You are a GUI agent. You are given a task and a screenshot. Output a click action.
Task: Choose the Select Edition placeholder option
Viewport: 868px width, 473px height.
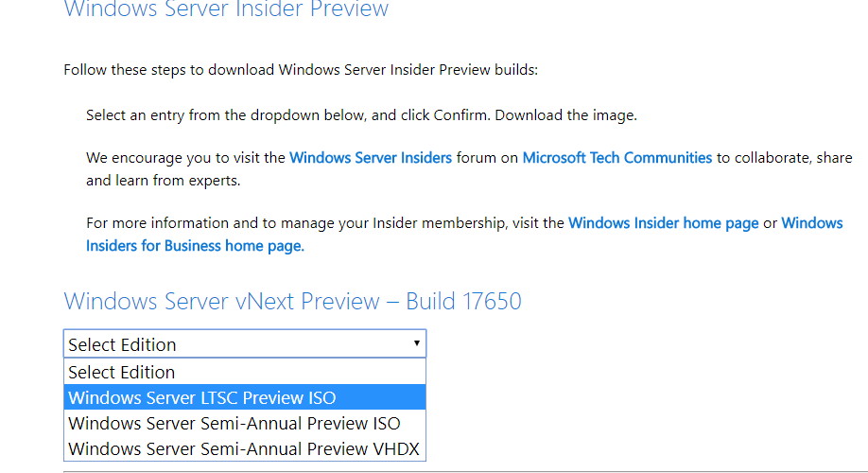pyautogui.click(x=245, y=372)
